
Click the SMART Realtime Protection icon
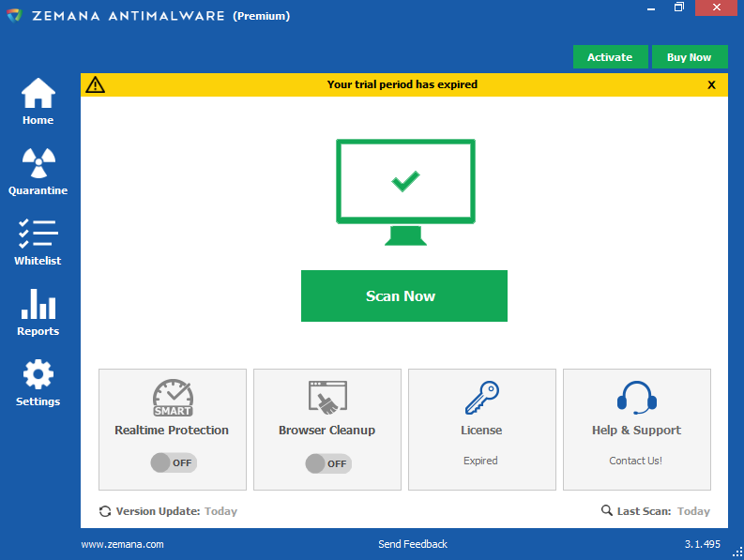[173, 398]
